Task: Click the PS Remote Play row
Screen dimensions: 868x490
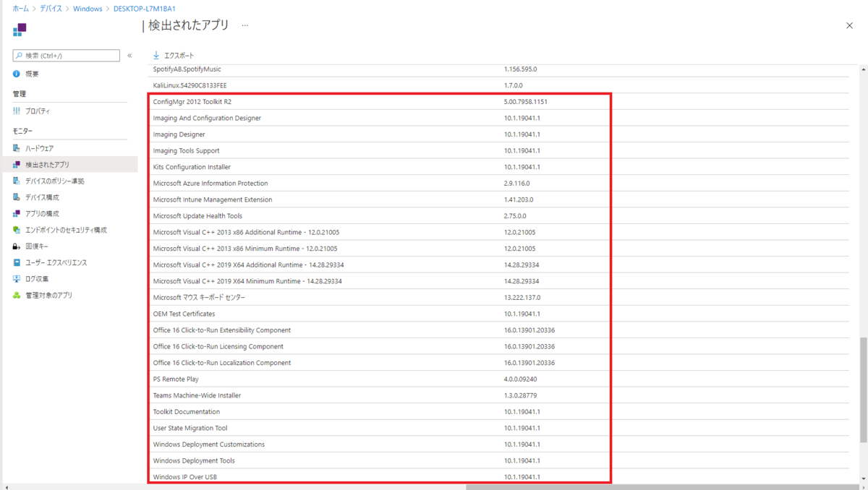Action: pos(501,379)
